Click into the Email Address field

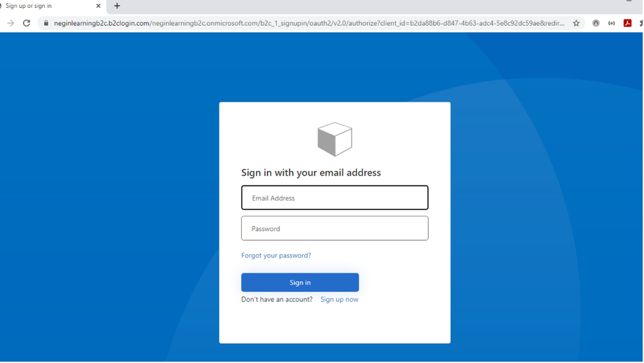335,198
